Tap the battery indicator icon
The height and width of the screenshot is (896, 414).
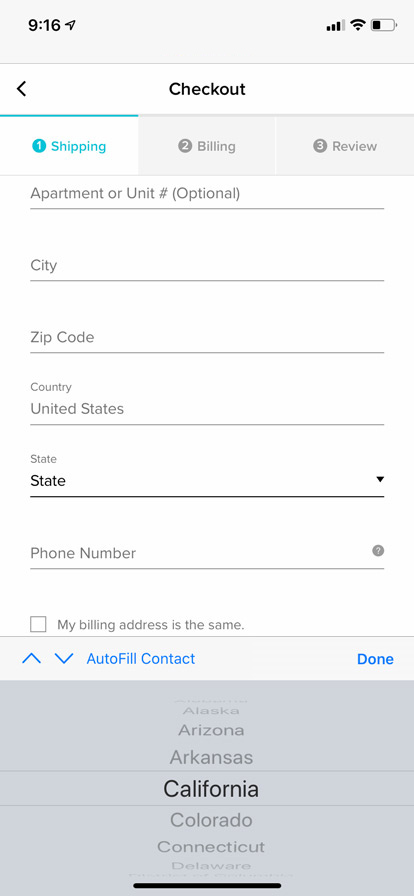click(383, 25)
